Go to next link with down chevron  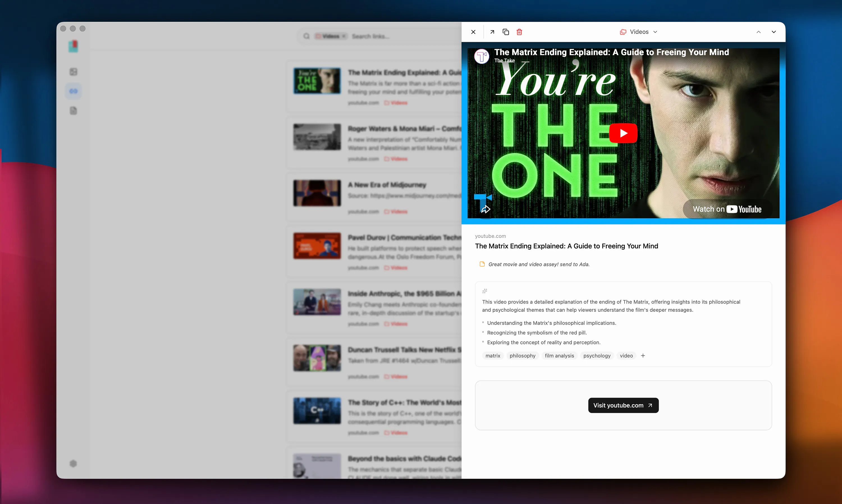click(774, 32)
